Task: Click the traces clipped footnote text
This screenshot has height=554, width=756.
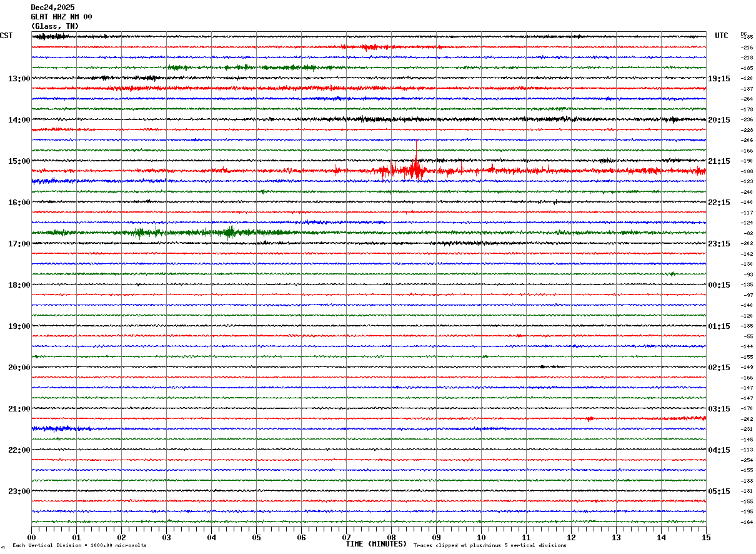Action: 490,546
